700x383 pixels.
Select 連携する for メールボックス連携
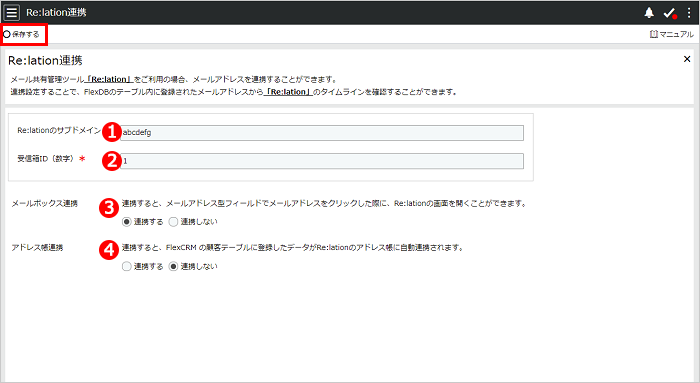click(143, 222)
